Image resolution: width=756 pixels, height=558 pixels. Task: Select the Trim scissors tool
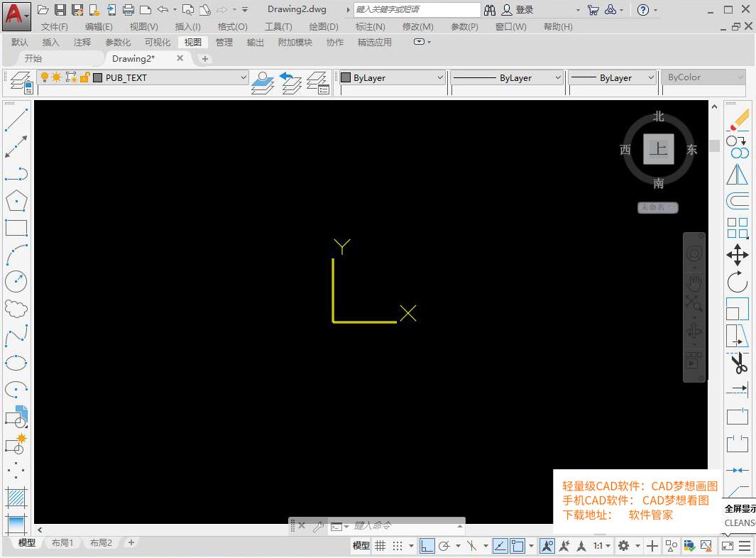[x=738, y=363]
